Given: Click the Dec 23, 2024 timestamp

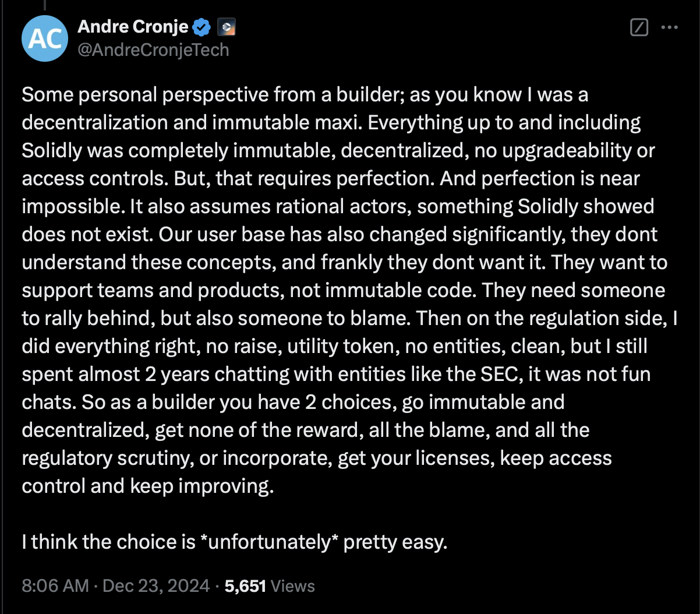Looking at the screenshot, I should tap(156, 586).
